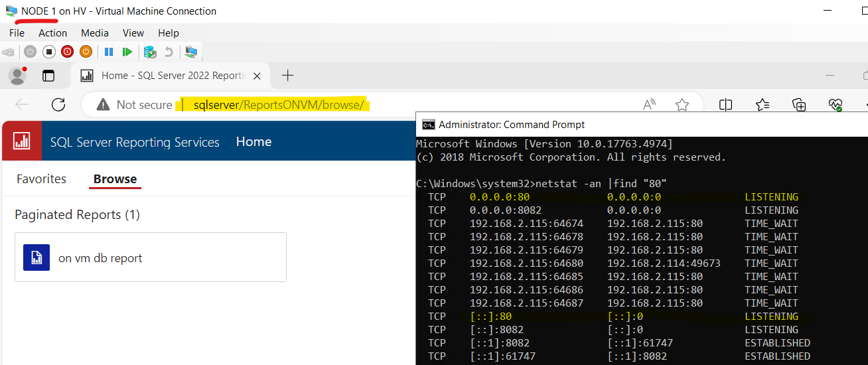Viewport: 868px width, 365px height.
Task: Open the Edge profile avatar icon
Action: [17, 76]
